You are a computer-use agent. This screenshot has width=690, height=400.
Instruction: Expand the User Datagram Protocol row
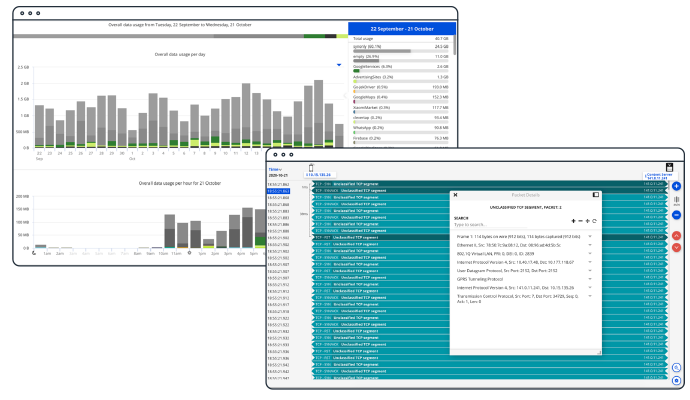(590, 271)
